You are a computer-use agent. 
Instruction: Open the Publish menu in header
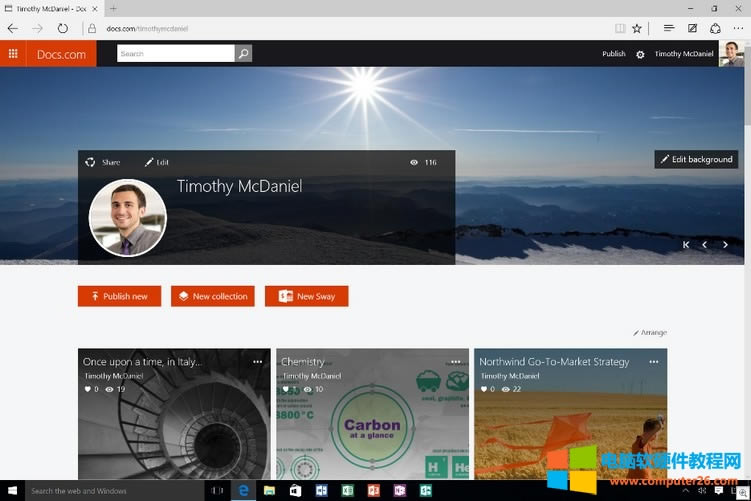pyautogui.click(x=613, y=54)
